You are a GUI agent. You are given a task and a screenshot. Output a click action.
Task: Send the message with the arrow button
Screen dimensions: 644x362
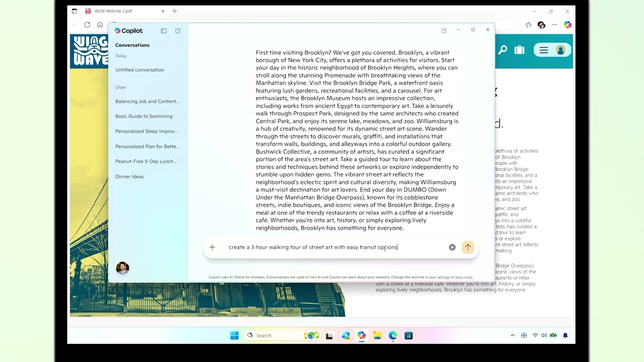pos(467,247)
